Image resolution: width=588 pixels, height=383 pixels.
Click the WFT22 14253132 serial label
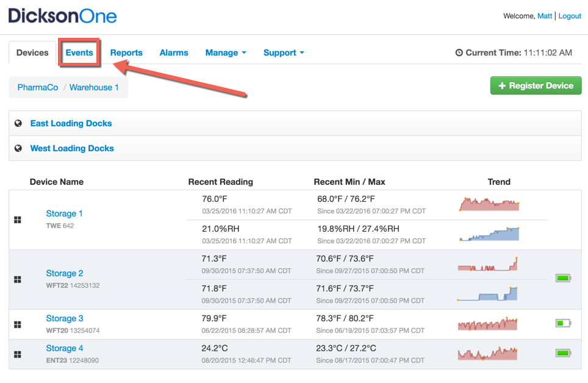[73, 285]
